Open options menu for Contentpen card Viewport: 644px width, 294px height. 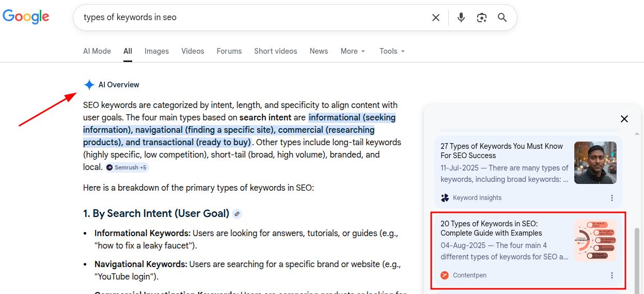pyautogui.click(x=612, y=275)
